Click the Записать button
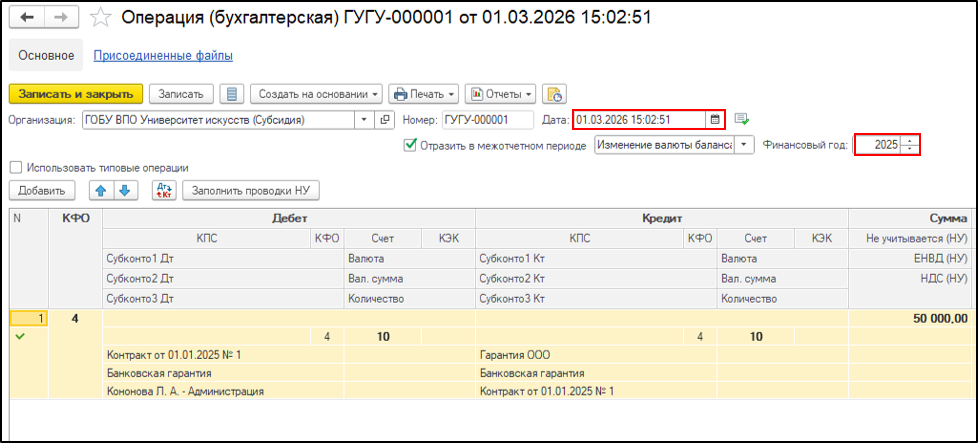Viewport: 978px width, 443px height. [181, 94]
